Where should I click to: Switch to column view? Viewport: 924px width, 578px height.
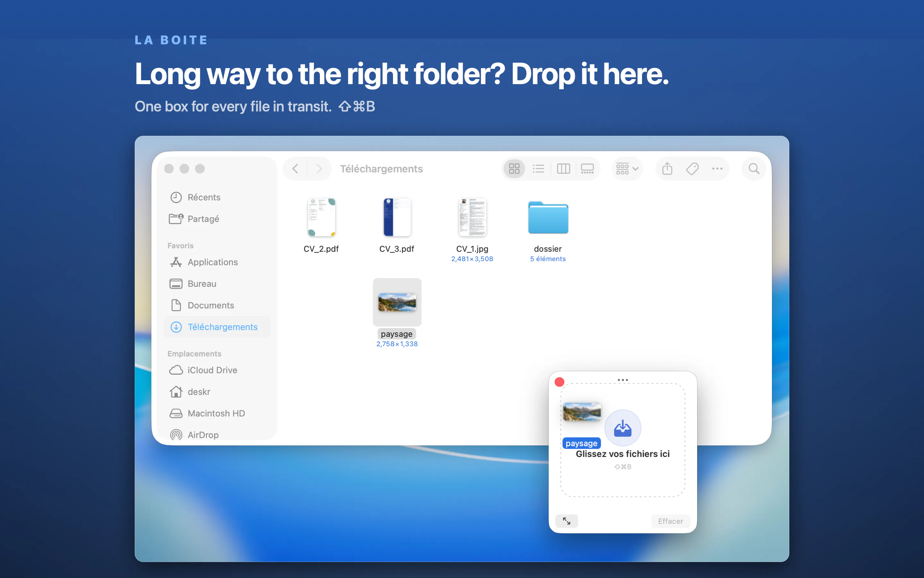click(x=563, y=169)
